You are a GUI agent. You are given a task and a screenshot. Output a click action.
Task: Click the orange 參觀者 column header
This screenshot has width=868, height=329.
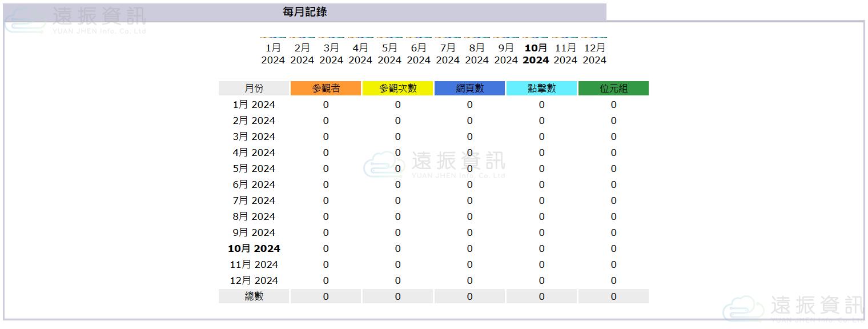point(325,89)
